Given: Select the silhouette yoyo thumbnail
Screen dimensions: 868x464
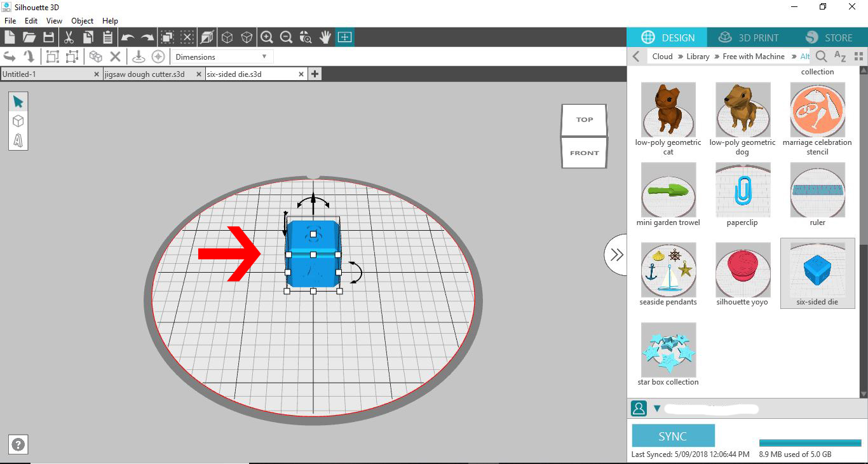Looking at the screenshot, I should pos(742,270).
